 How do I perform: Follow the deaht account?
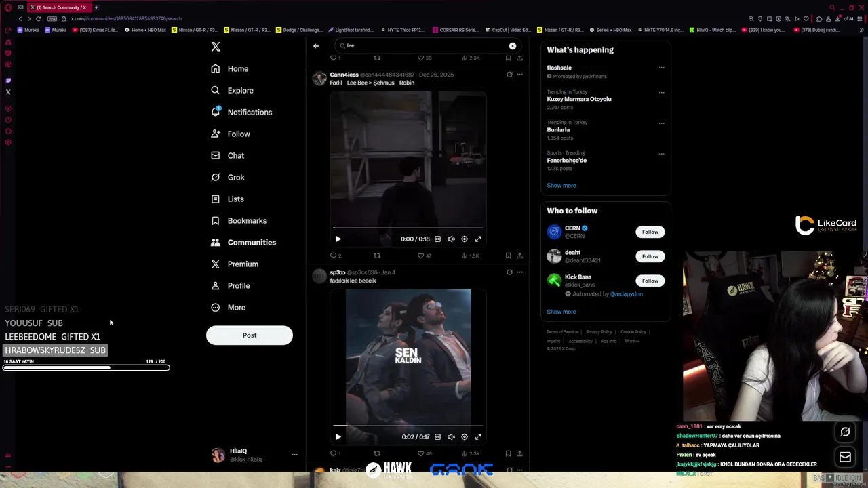650,256
